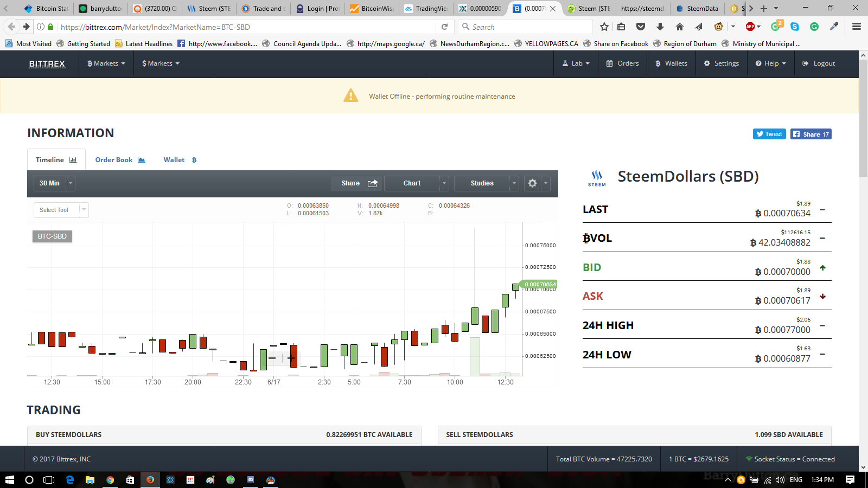Click the Logout link
The width and height of the screenshot is (868, 488).
819,63
